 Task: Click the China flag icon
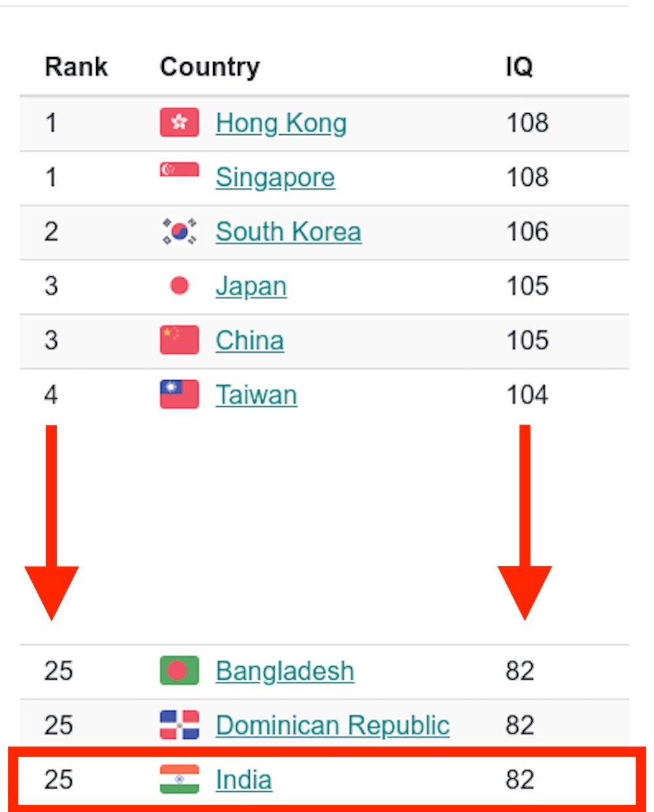179,340
